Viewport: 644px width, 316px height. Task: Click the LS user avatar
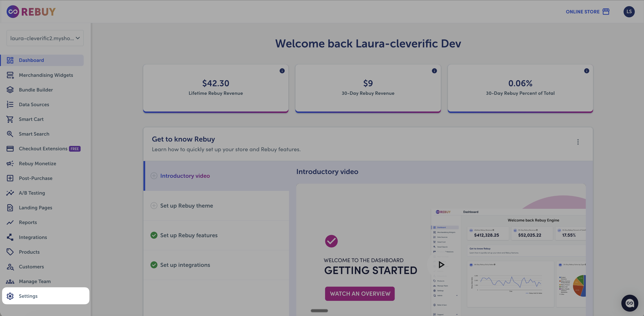(x=629, y=11)
